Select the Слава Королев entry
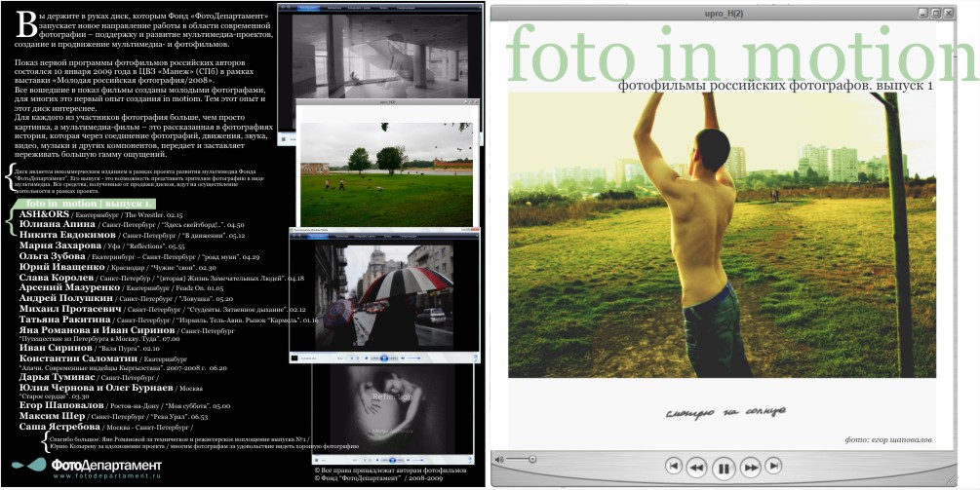Image resolution: width=980 pixels, height=490 pixels. click(161, 278)
